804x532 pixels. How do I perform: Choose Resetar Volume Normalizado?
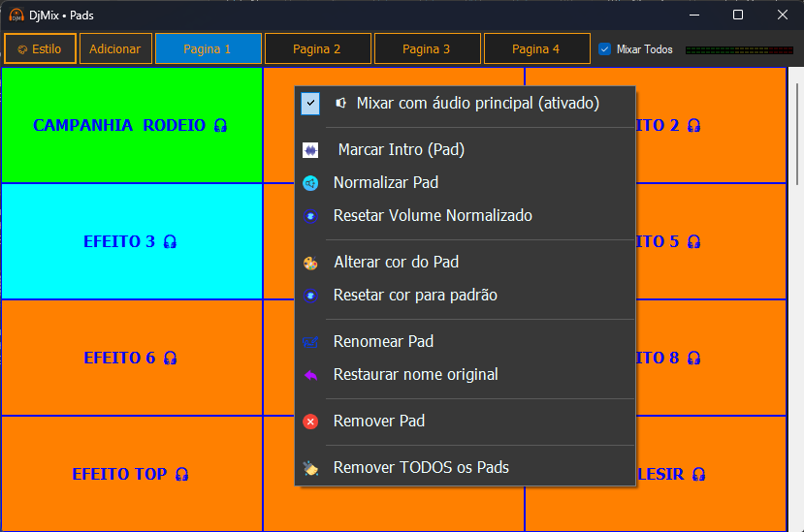[466, 216]
